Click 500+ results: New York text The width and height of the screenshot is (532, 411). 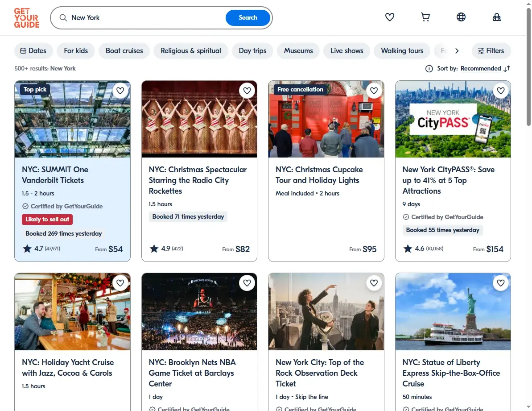[45, 69]
